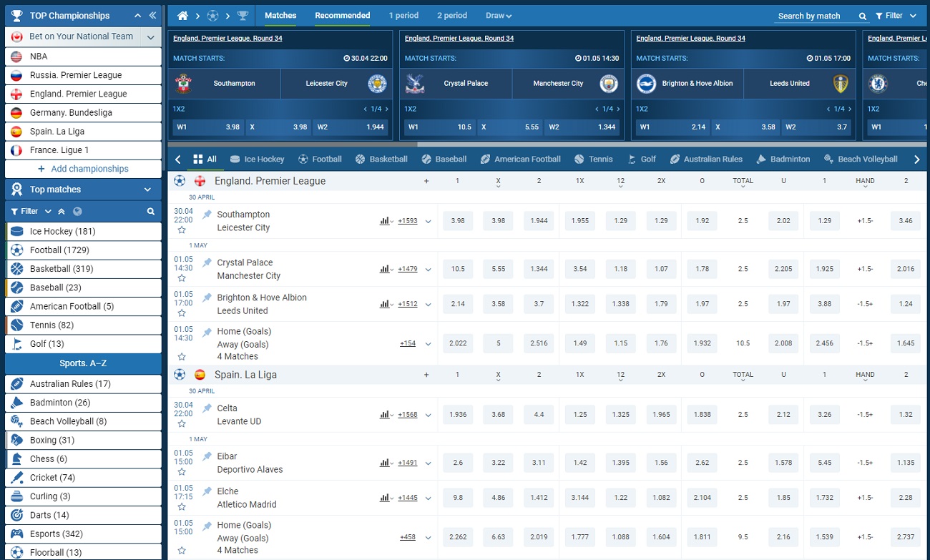Favorite the Eibar vs Deportivo Alaves star
Viewport: 930px width, 560px height.
coord(182,472)
